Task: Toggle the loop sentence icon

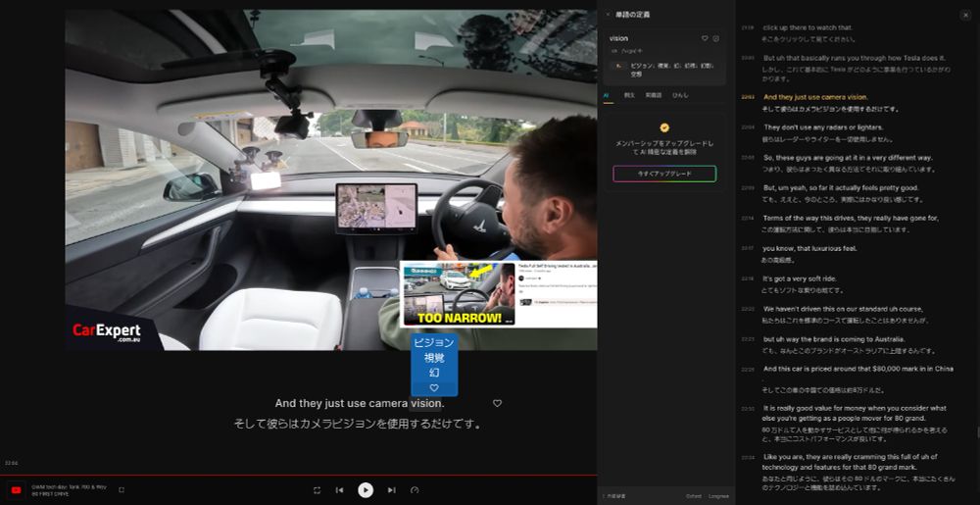Action: click(x=317, y=490)
